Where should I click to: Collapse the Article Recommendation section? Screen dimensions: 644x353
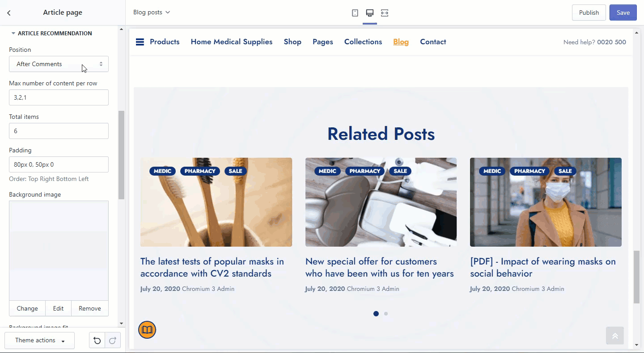(51, 34)
